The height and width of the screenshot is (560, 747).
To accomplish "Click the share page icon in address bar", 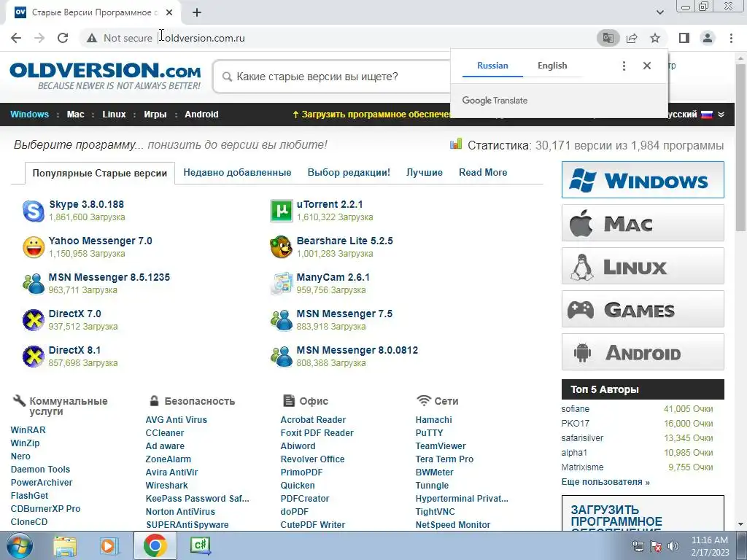I will click(632, 38).
